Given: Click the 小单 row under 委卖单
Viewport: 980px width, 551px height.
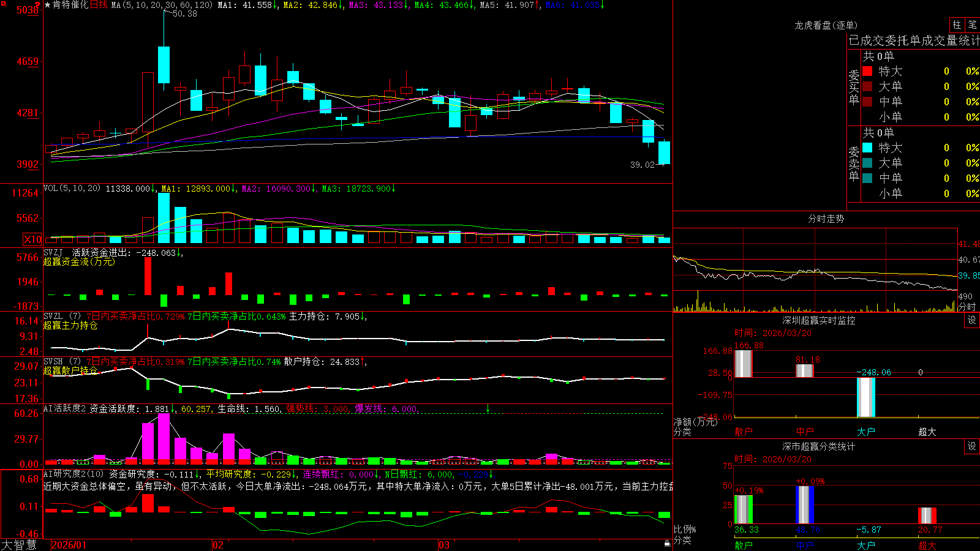Looking at the screenshot, I should pyautogui.click(x=921, y=193).
